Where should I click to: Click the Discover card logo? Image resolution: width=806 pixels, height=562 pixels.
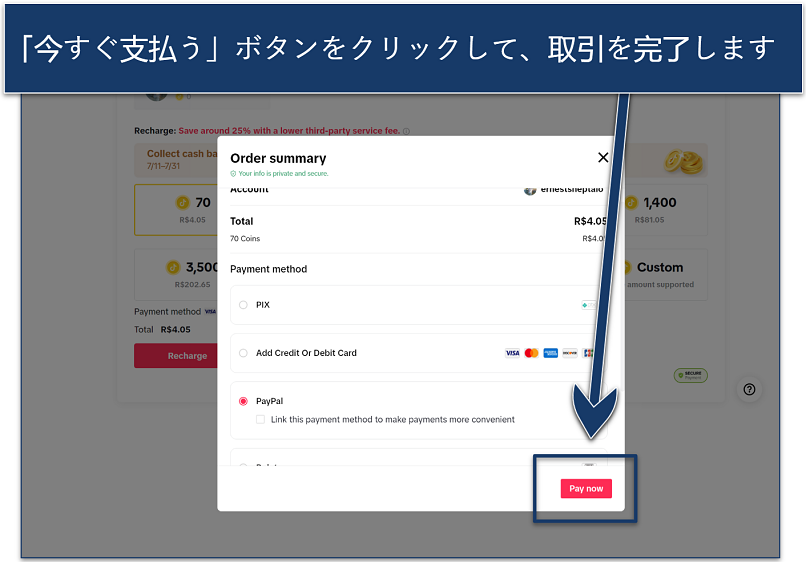click(570, 353)
